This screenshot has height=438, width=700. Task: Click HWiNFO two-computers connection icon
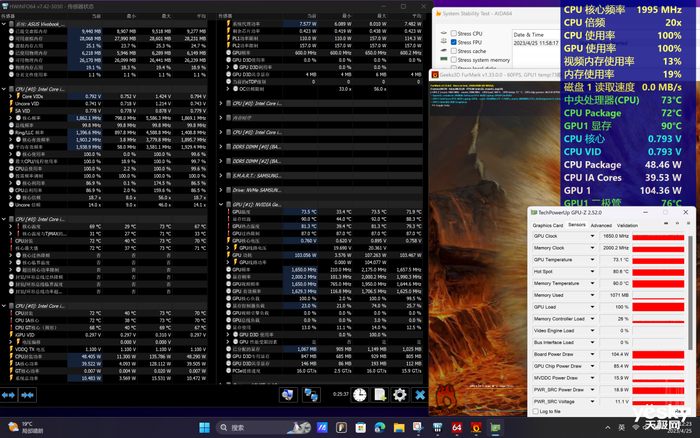pos(311,395)
